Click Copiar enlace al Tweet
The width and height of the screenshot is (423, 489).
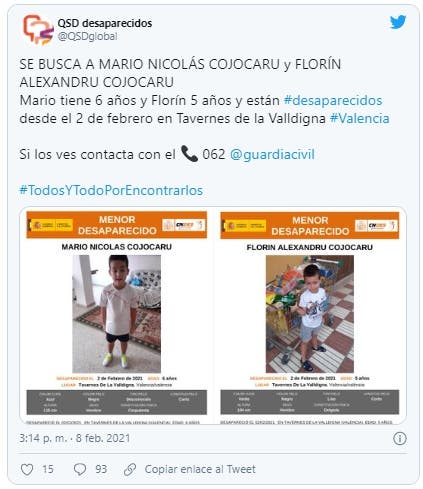point(200,469)
